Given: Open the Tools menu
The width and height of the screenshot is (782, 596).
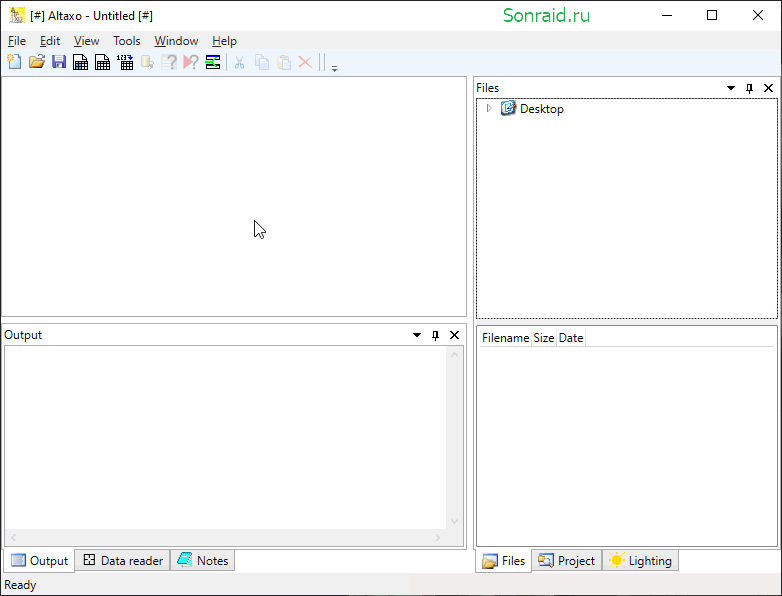Looking at the screenshot, I should (127, 41).
